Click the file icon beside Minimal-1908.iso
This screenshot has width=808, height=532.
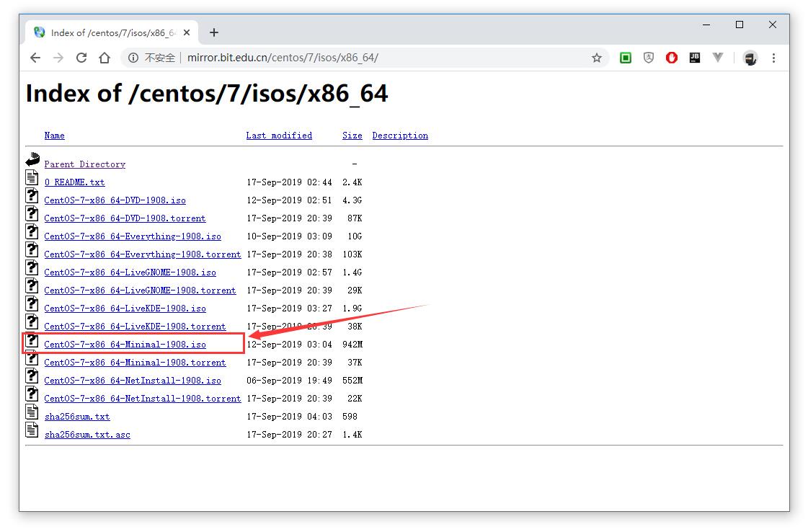pyautogui.click(x=32, y=340)
